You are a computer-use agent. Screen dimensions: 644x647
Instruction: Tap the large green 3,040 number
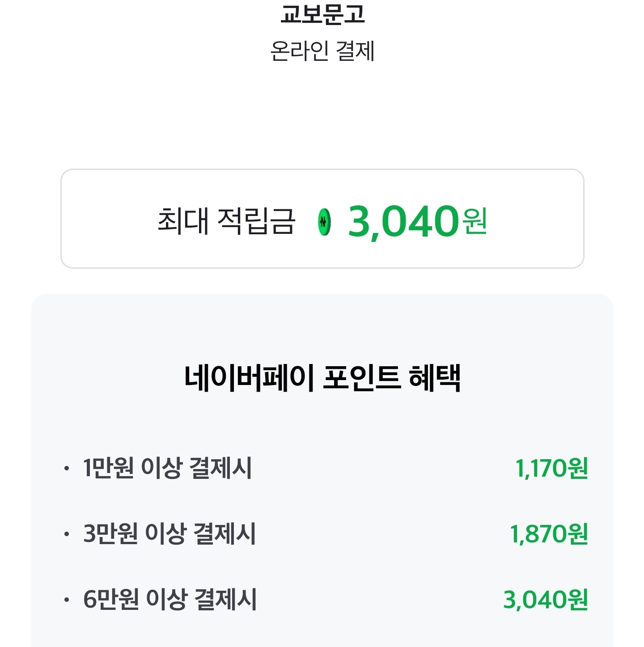[x=403, y=222]
